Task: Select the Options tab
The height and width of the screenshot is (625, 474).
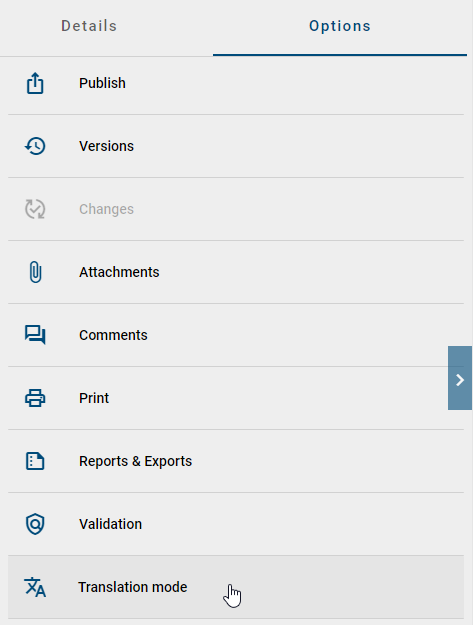Action: [x=340, y=26]
